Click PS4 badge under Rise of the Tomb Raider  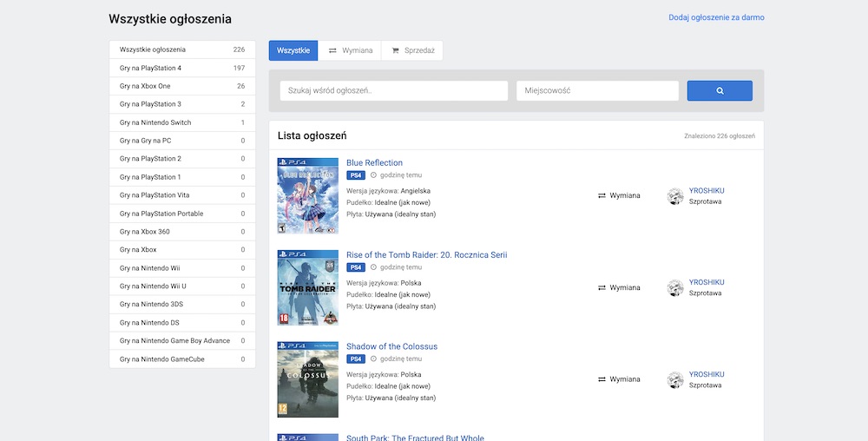[356, 267]
